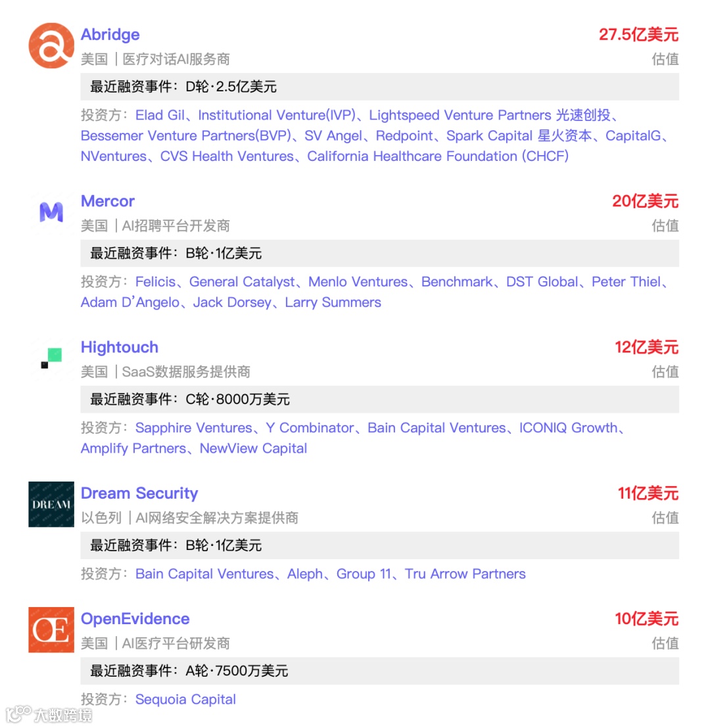Open Jack Dorsey investor link
Image resolution: width=710 pixels, height=728 pixels.
click(x=232, y=302)
